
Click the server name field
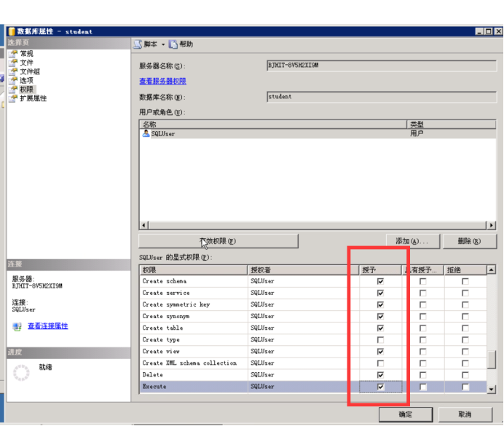click(382, 66)
